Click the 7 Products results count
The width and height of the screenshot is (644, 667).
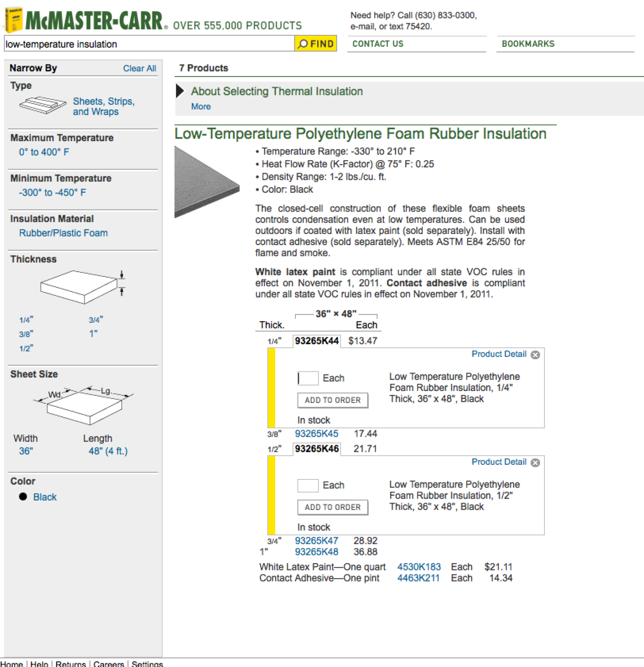[x=204, y=68]
